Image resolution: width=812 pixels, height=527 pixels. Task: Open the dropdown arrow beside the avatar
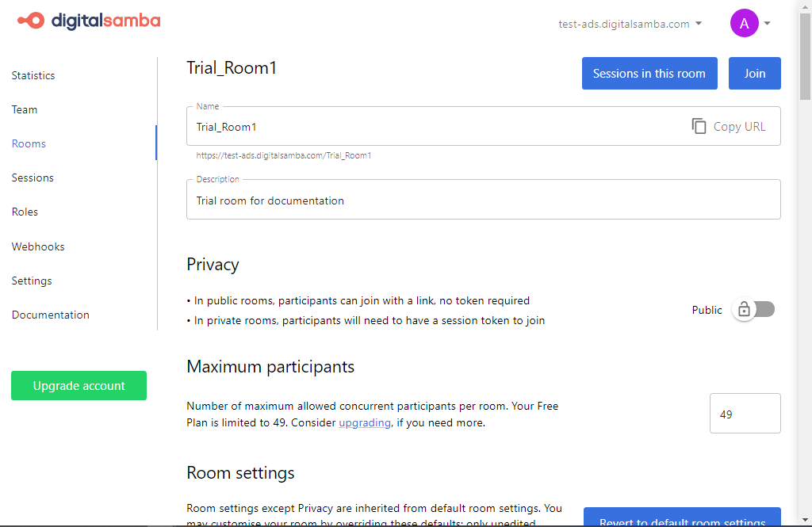[x=766, y=23]
